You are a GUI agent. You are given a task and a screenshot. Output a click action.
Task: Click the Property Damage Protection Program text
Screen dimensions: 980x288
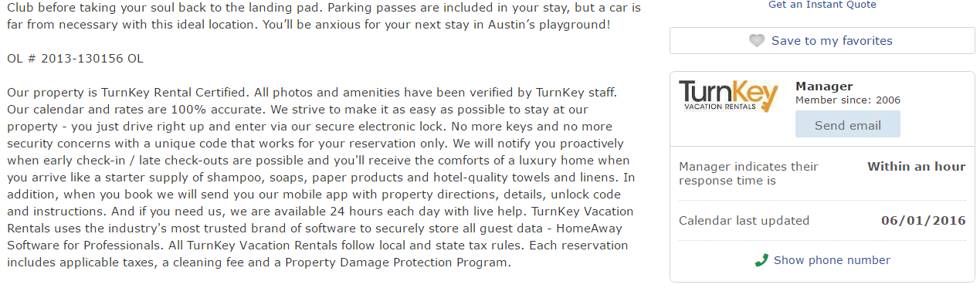tap(397, 263)
